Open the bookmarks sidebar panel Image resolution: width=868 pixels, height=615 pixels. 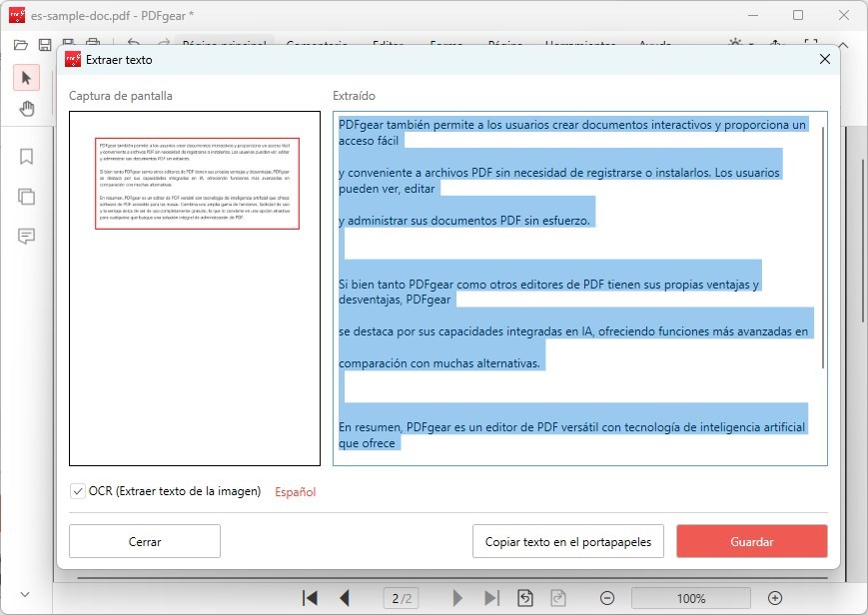click(x=27, y=157)
